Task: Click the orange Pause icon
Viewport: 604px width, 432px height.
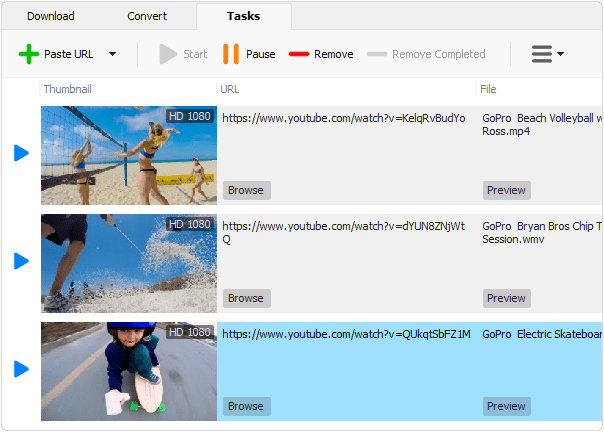Action: (x=231, y=54)
